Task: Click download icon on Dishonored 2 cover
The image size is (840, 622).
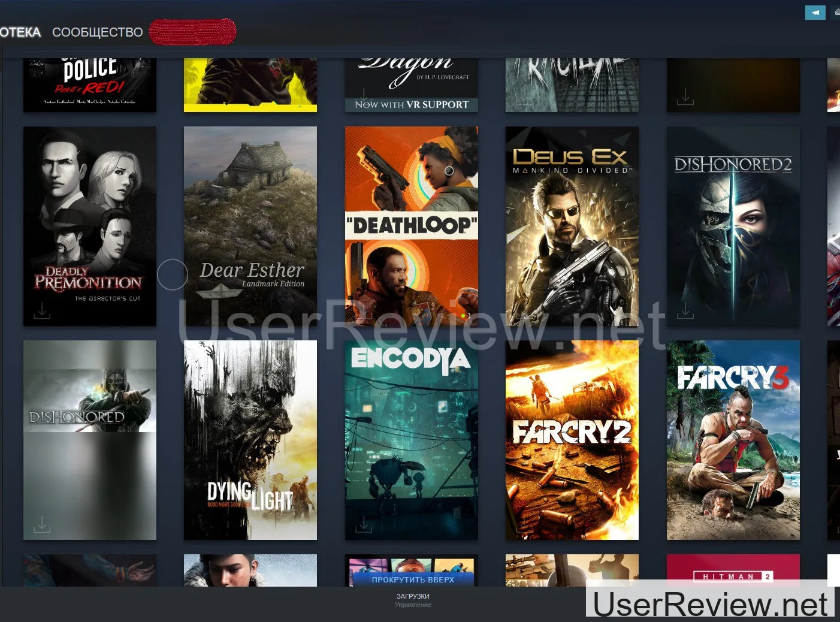Action: click(685, 310)
